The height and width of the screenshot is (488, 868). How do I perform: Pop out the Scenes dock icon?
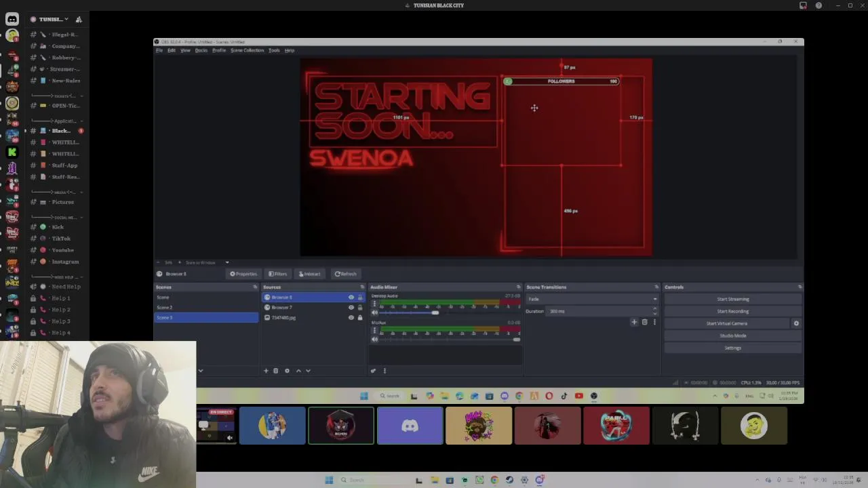(255, 287)
